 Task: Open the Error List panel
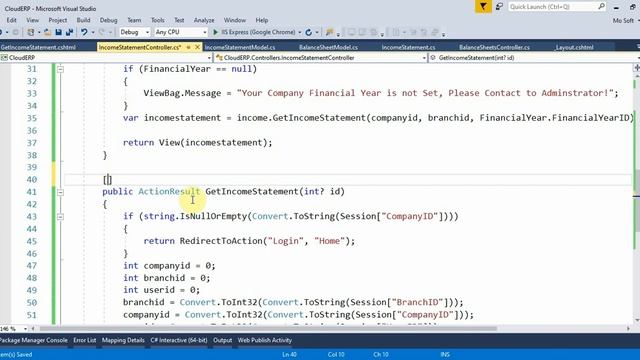(84, 340)
